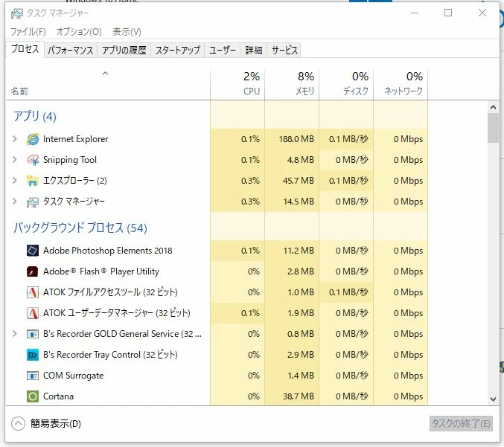Expand B's Recorder GOLD General Service row
Image resolution: width=504 pixels, height=447 pixels.
14,334
